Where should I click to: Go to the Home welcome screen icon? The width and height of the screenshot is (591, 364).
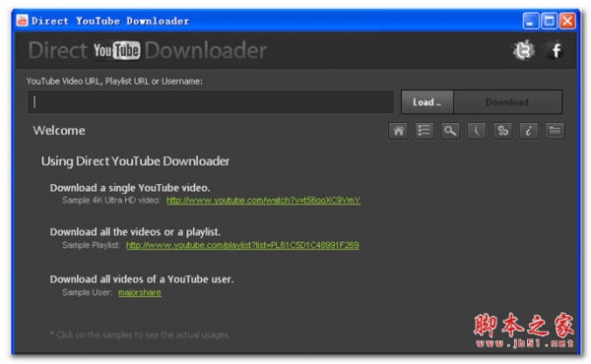point(398,131)
